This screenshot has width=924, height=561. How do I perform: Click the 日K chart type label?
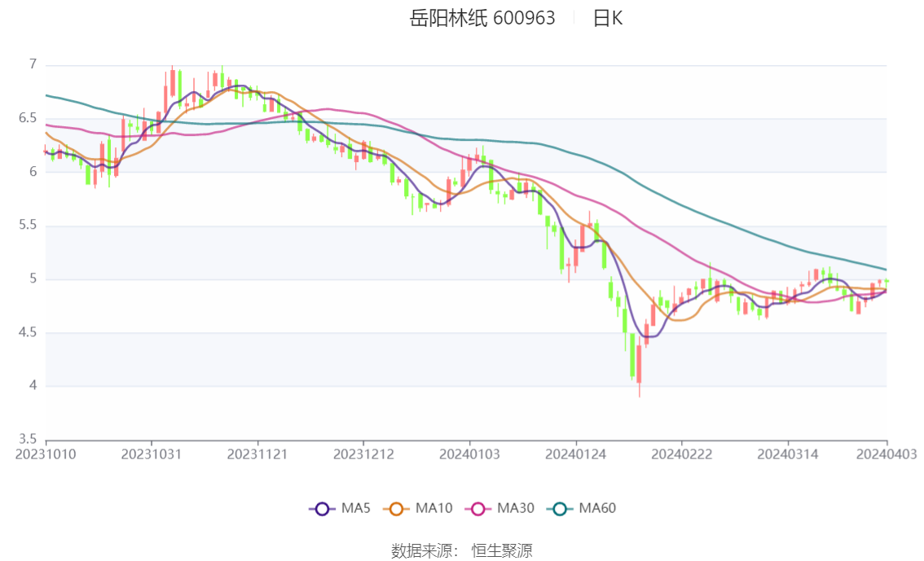(608, 19)
